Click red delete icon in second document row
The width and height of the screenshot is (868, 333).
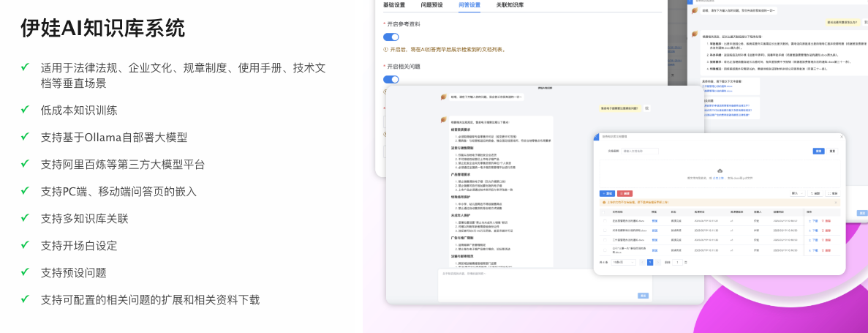pos(823,231)
